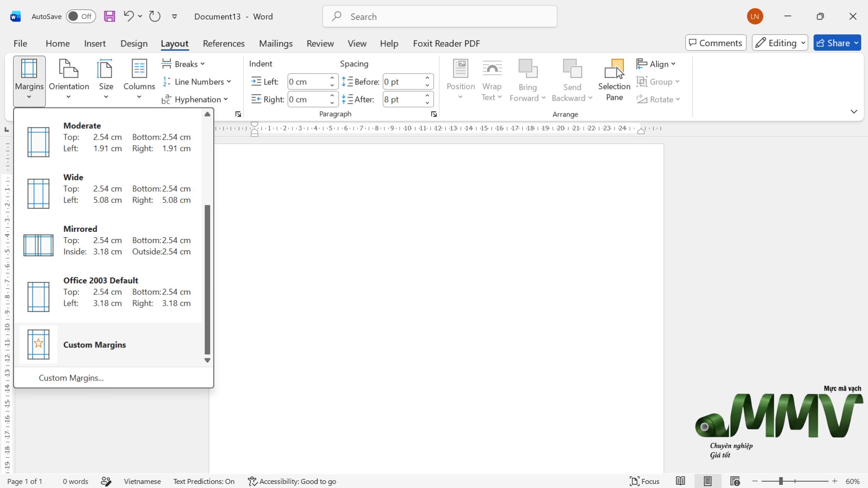The image size is (868, 488).
Task: Click the Search box
Action: pyautogui.click(x=440, y=17)
